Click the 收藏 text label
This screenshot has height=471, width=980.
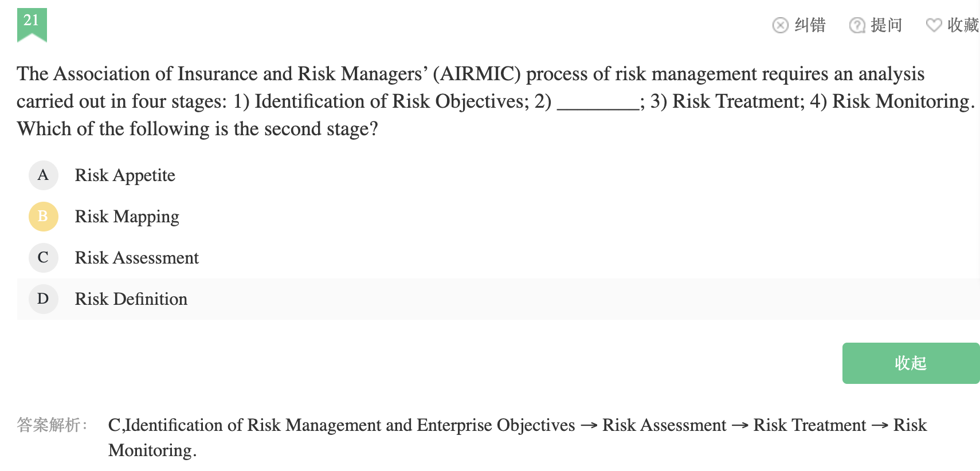click(x=963, y=25)
